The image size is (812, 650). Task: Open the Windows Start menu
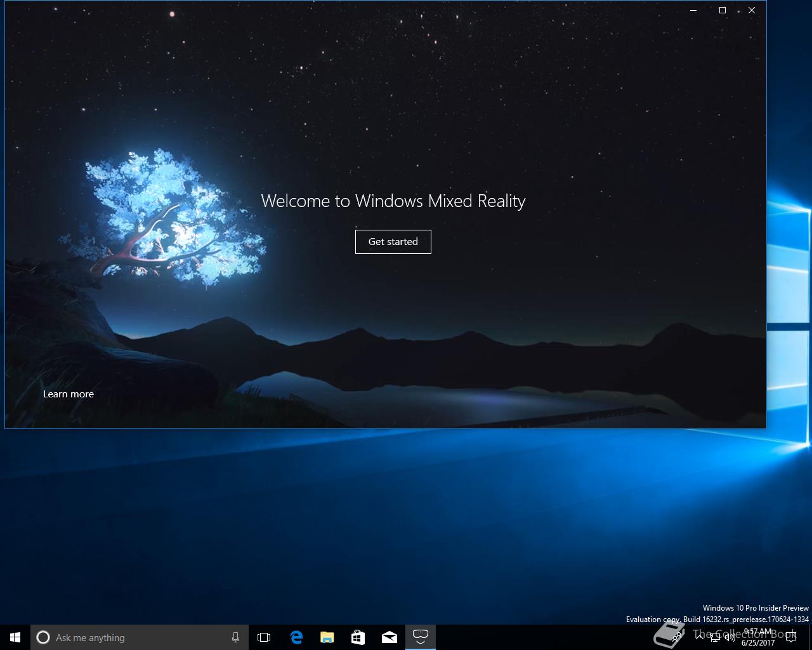point(15,637)
